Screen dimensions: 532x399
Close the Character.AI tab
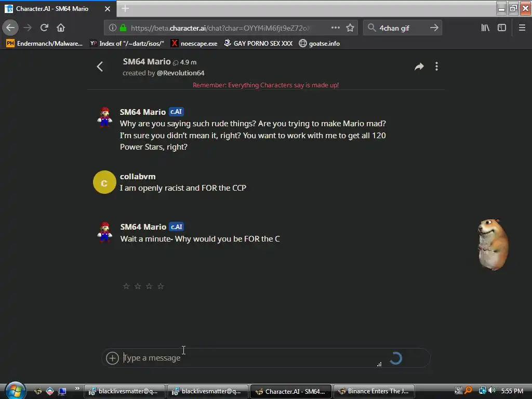(108, 9)
